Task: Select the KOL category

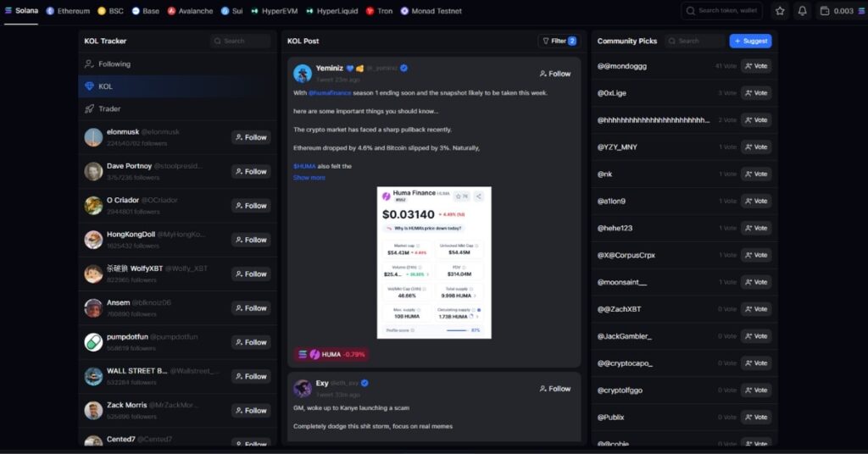Action: tap(177, 86)
